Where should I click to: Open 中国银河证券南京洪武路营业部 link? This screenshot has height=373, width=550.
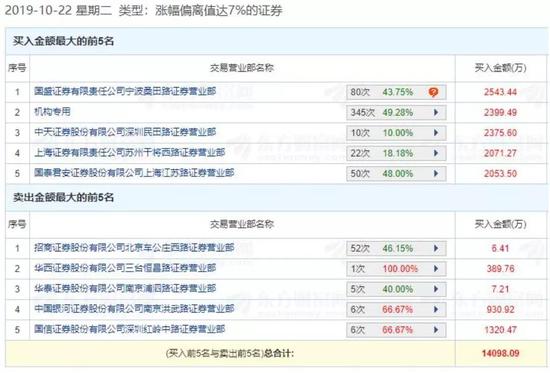coord(134,309)
